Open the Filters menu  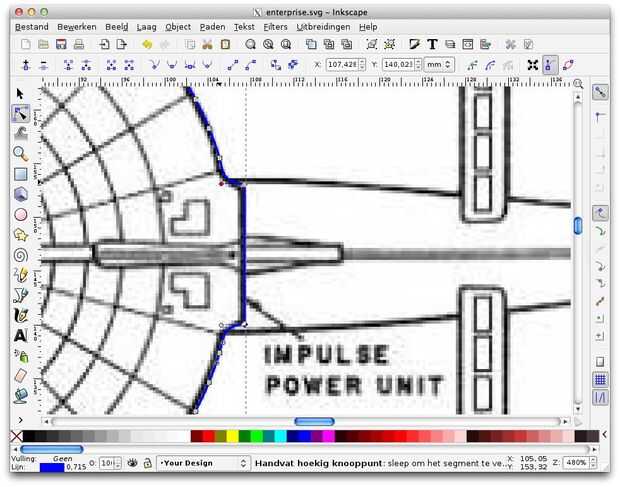(275, 27)
